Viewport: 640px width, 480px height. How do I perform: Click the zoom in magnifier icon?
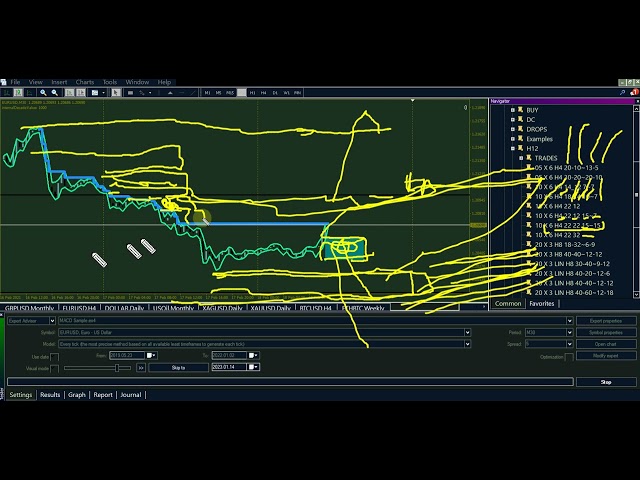pyautogui.click(x=43, y=93)
